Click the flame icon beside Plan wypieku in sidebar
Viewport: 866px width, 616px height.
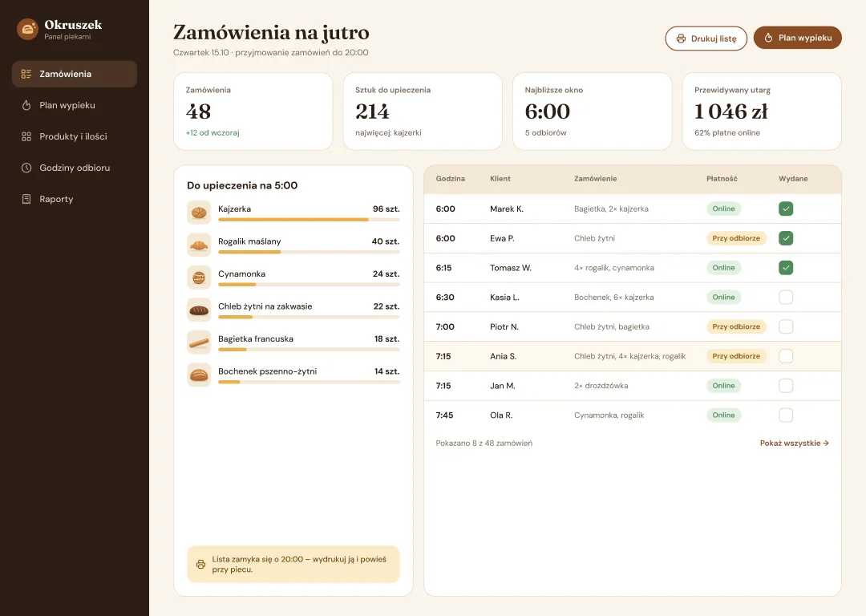26,105
